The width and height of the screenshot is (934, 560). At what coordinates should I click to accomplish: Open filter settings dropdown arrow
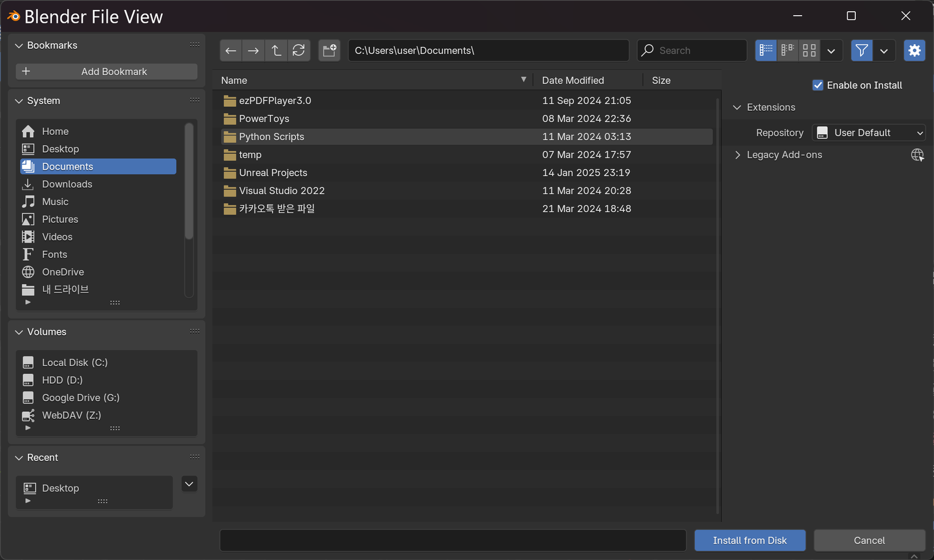pos(884,51)
